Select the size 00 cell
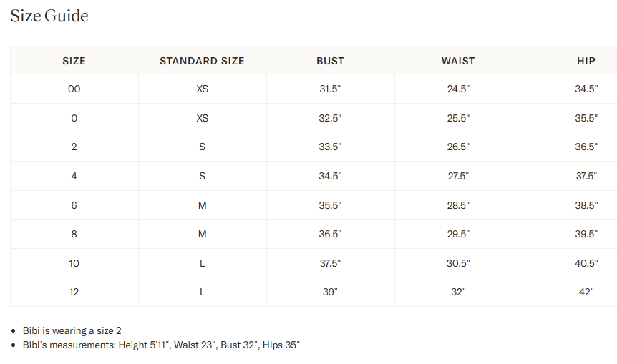 coord(74,89)
